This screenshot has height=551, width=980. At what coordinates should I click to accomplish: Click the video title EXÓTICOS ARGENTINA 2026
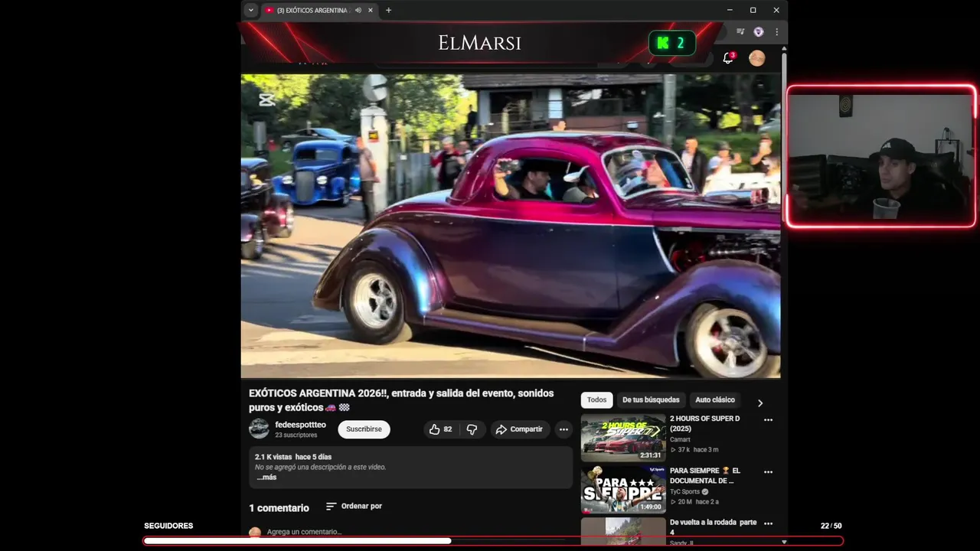pyautogui.click(x=401, y=400)
